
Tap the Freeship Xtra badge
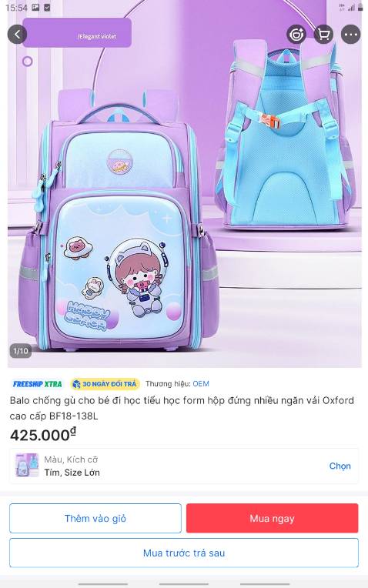point(38,384)
